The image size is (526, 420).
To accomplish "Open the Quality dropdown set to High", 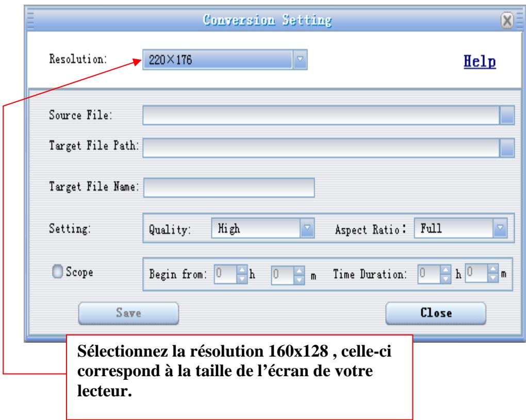I will [x=262, y=228].
